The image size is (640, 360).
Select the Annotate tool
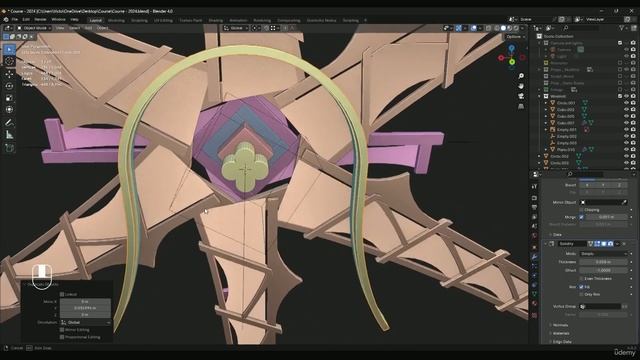pyautogui.click(x=9, y=122)
